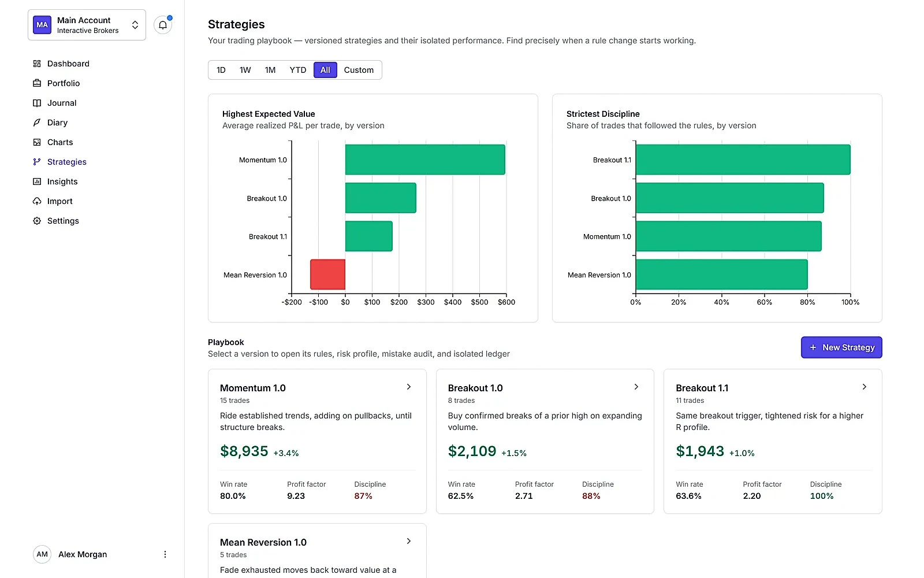Create a New Strategy

click(x=841, y=347)
